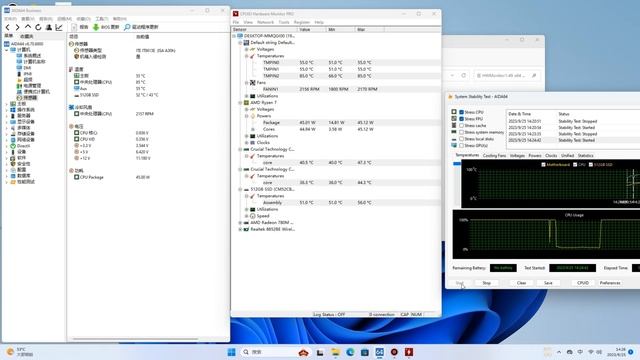The height and width of the screenshot is (360, 640).
Task: Click the weather widget on taskbar
Action: (19, 352)
